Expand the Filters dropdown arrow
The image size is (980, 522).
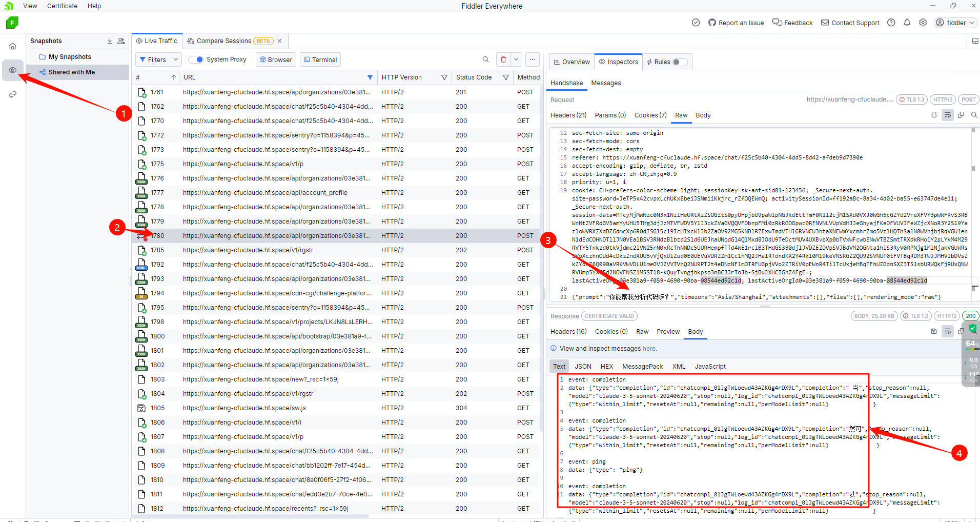tap(176, 59)
